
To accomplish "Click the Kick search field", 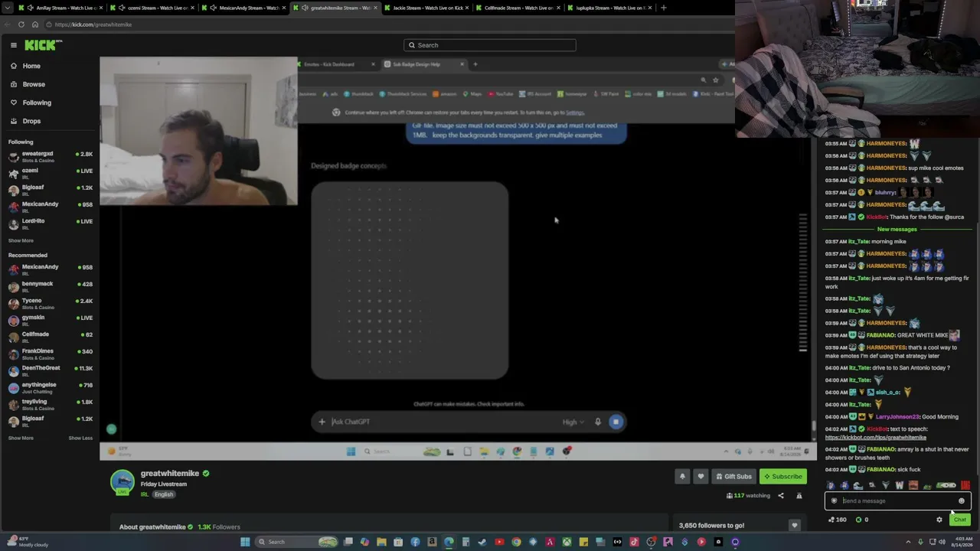I will (490, 45).
